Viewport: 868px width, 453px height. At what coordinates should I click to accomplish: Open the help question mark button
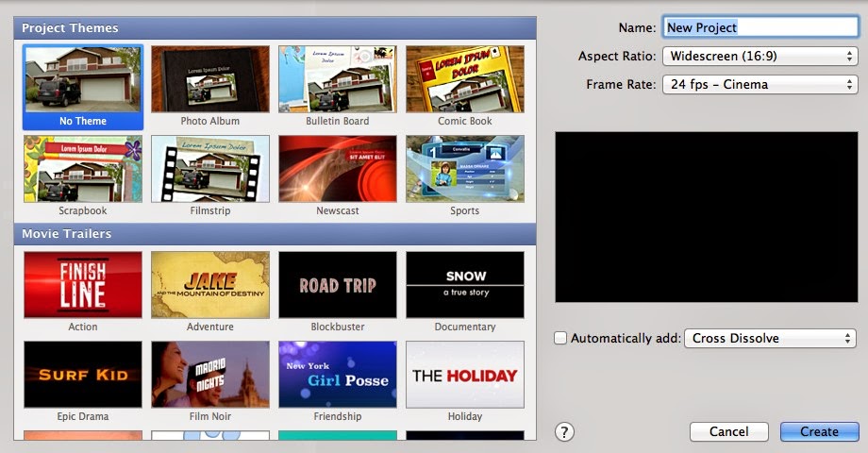pyautogui.click(x=564, y=432)
